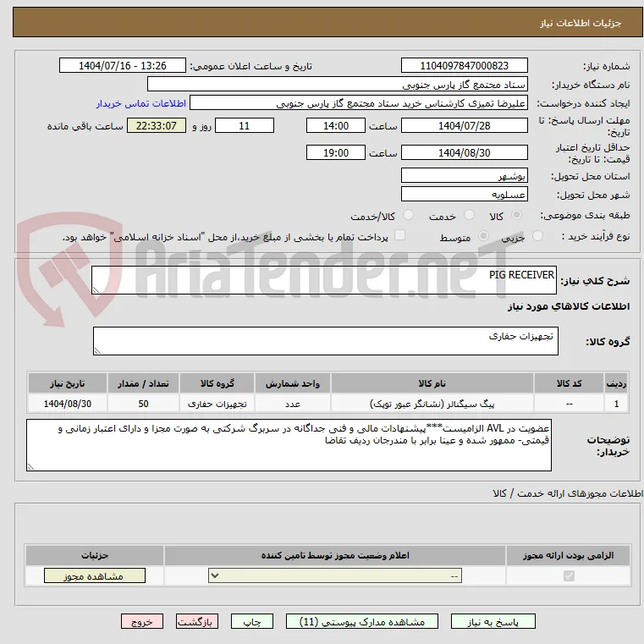This screenshot has width=644, height=644.
Task: Click the مشاهده مجوز button
Action: [x=95, y=575]
